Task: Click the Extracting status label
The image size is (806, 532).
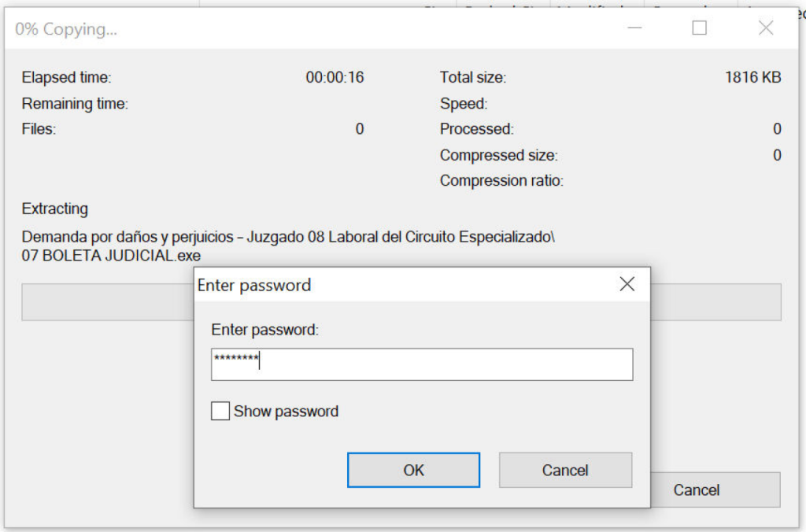Action: tap(55, 209)
